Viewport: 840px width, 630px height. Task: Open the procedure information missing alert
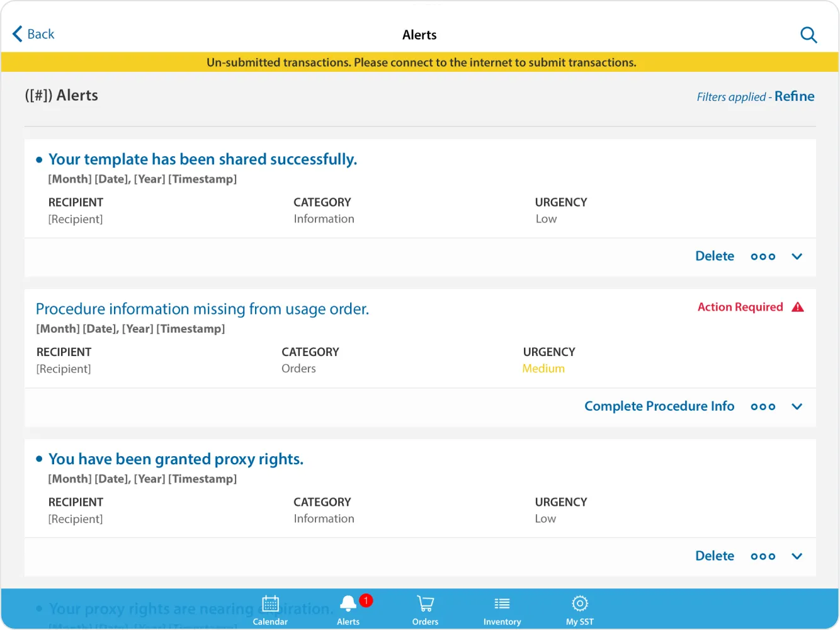click(202, 309)
